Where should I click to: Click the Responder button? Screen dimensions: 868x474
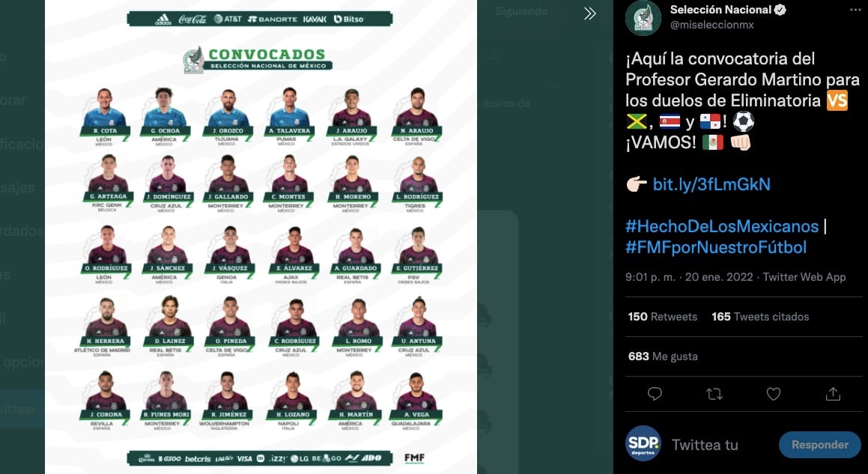820,445
